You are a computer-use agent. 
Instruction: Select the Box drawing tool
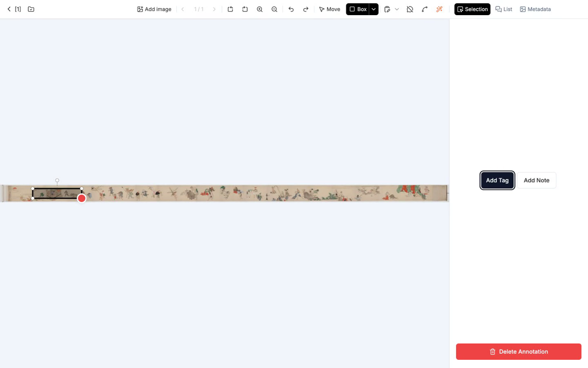pos(357,9)
